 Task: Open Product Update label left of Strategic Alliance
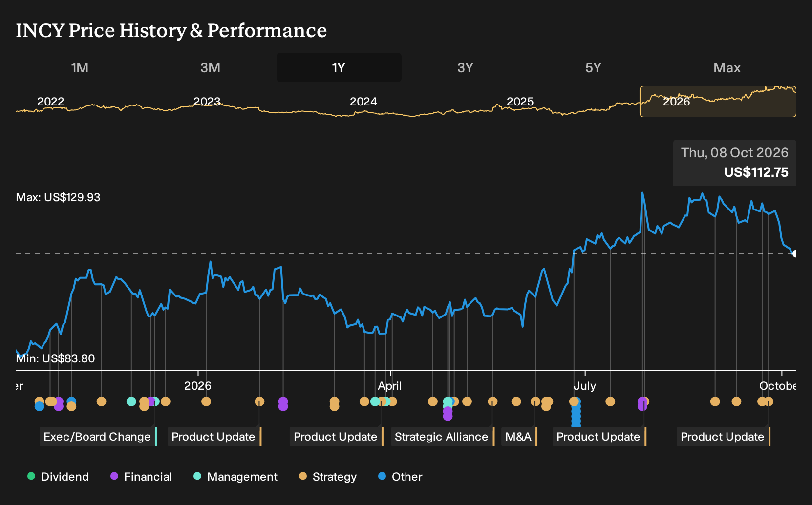[337, 437]
